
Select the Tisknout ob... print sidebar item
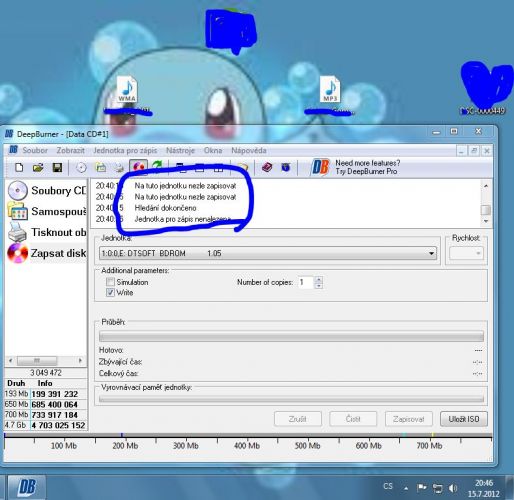47,232
